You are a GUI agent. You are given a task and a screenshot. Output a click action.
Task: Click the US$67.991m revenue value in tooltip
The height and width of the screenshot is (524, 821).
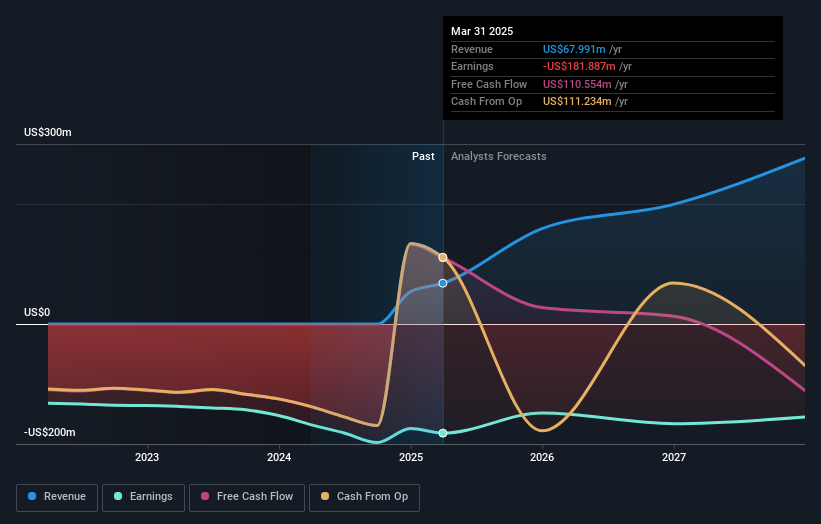tap(574, 49)
